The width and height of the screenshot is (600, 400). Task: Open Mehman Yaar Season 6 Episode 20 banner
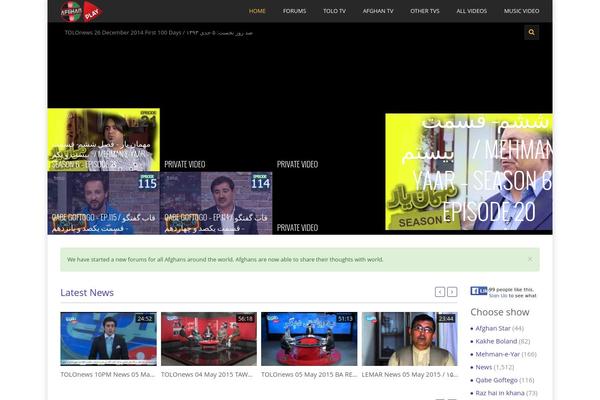469,172
